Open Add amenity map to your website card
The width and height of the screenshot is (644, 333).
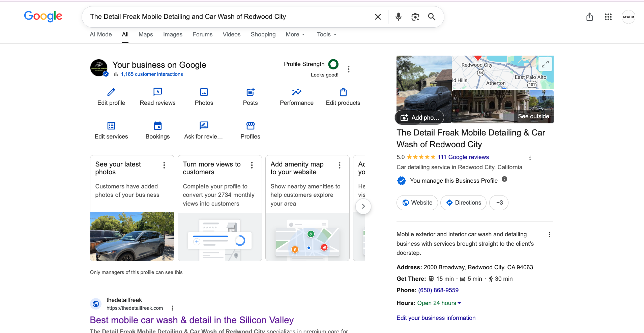(308, 208)
